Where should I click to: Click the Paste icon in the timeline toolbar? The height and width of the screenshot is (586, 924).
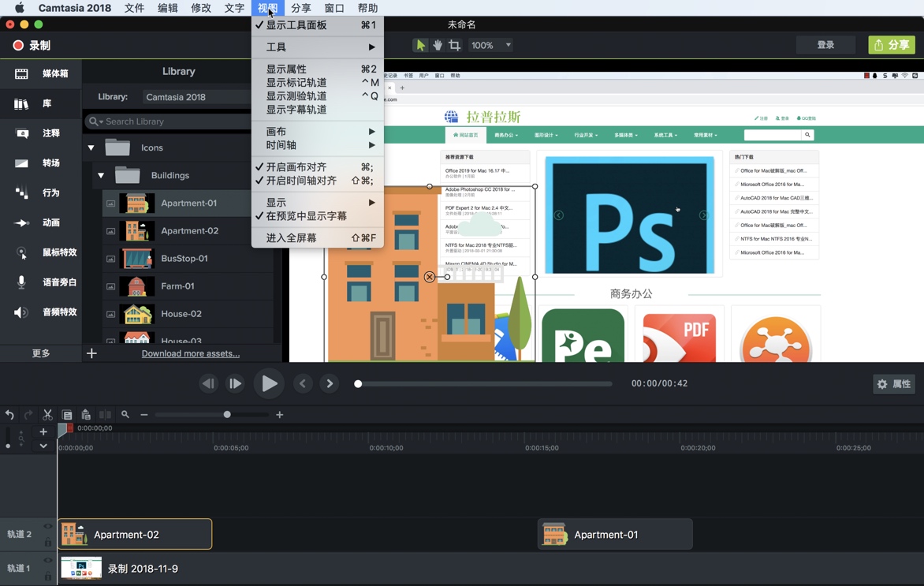[87, 414]
